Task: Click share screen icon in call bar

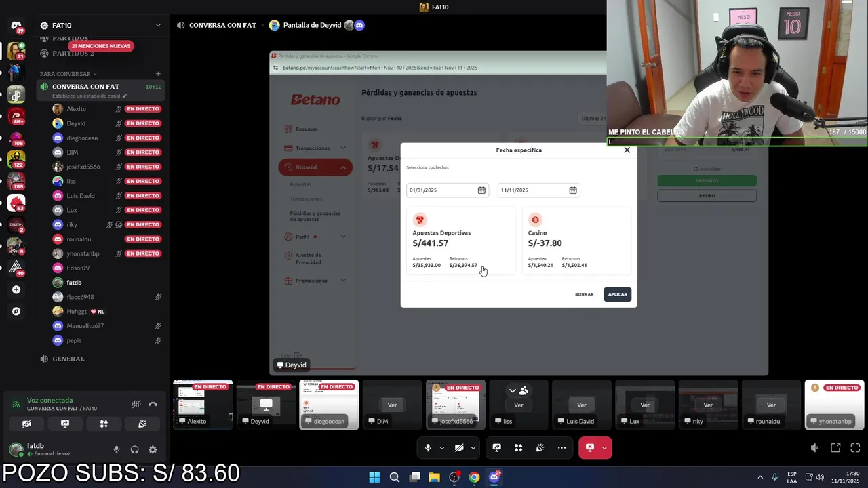Action: coord(497,448)
